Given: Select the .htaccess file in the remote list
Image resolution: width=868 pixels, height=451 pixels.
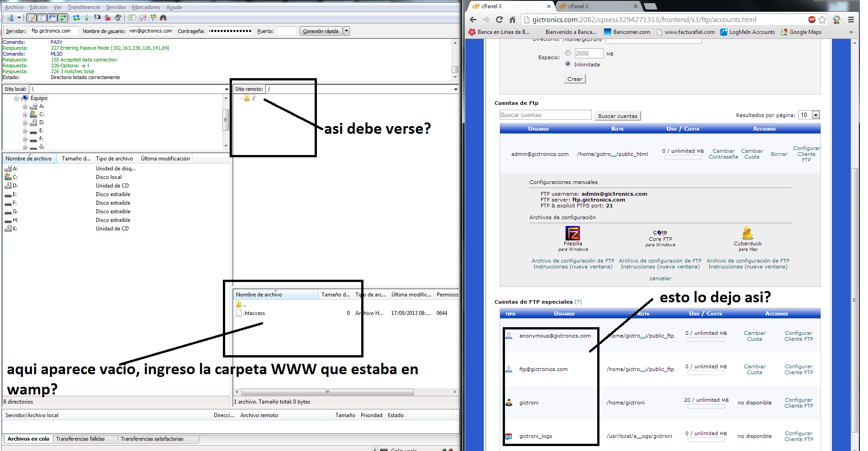Looking at the screenshot, I should [254, 313].
